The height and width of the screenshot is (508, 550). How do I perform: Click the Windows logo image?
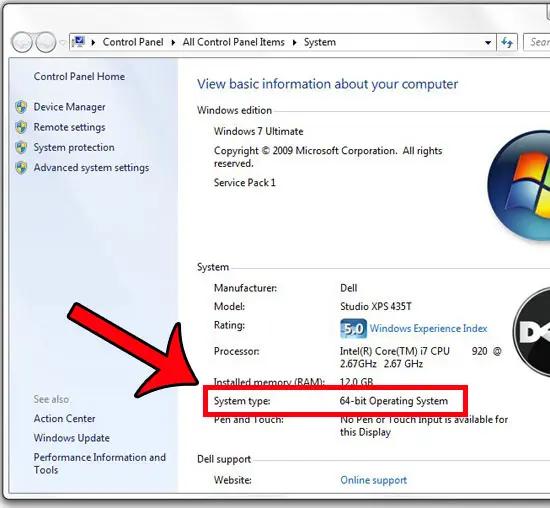pos(519,186)
